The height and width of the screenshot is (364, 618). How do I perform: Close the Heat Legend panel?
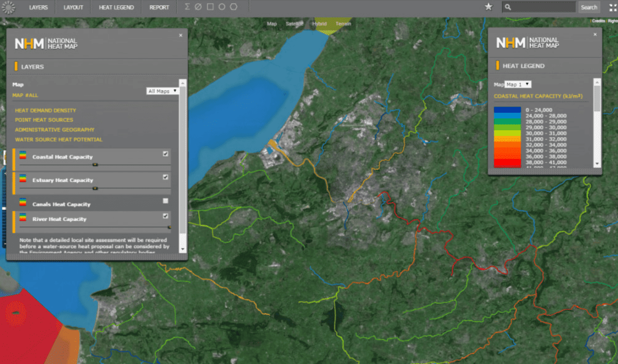point(595,34)
